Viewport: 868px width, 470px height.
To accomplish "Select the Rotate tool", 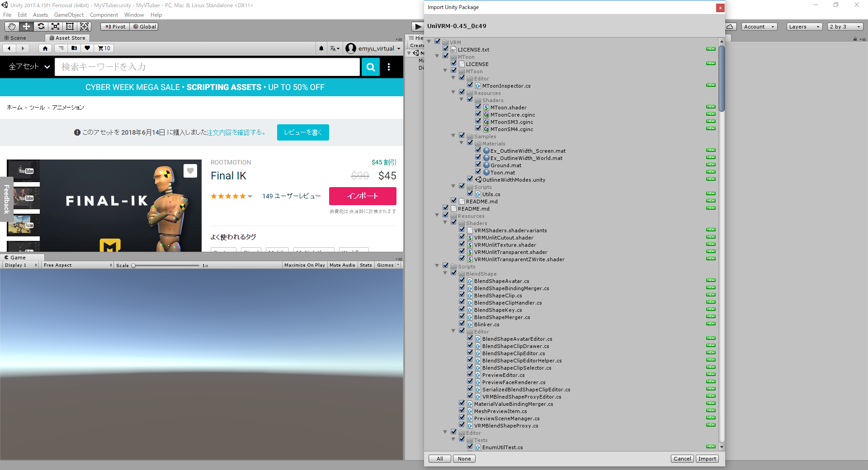I will click(41, 26).
